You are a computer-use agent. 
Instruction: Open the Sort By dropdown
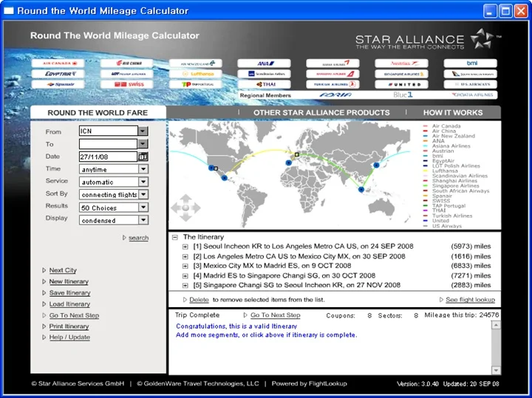(x=143, y=194)
